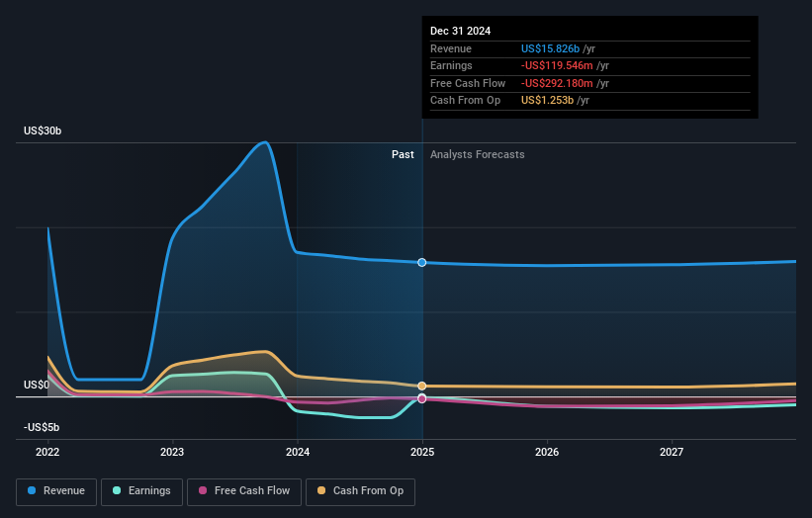Screen dimensions: 812x518
Task: Click the US$1.253b cash from op value
Action: pos(547,101)
